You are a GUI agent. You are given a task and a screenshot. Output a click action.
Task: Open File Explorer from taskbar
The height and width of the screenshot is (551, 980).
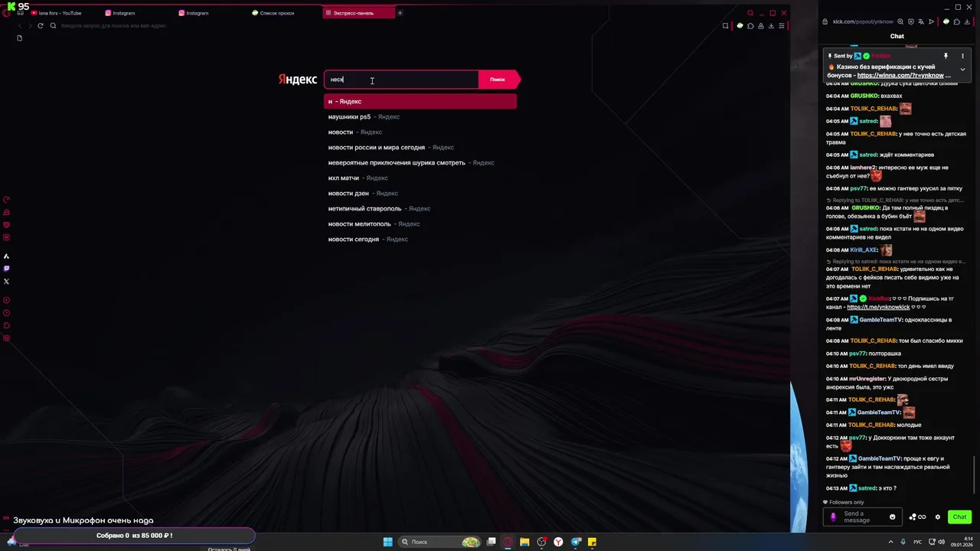(x=524, y=542)
